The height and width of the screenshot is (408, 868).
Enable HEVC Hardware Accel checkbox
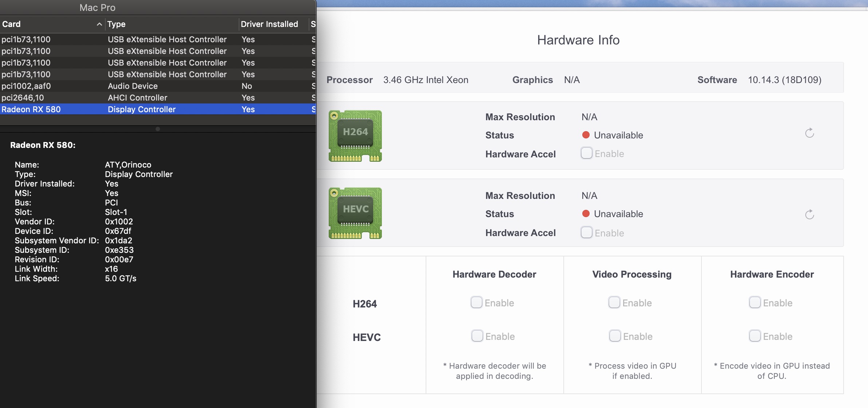(586, 232)
